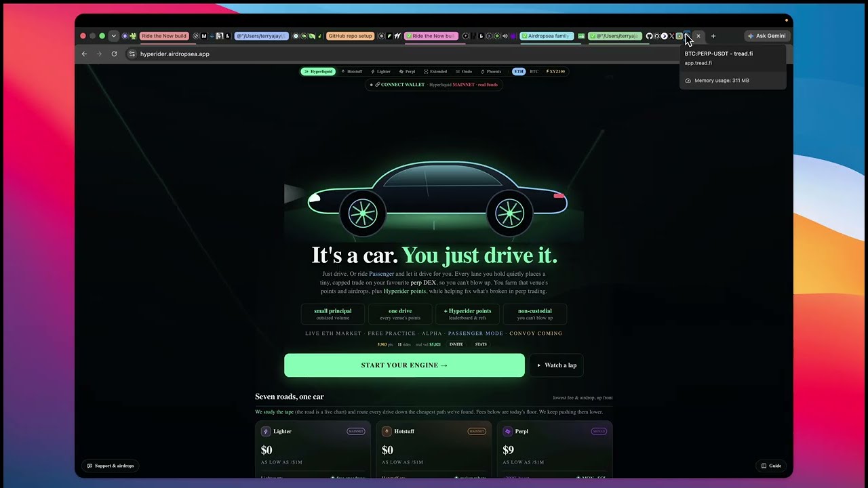The width and height of the screenshot is (868, 488).
Task: Click the 'small principal' feature card
Action: point(333,314)
